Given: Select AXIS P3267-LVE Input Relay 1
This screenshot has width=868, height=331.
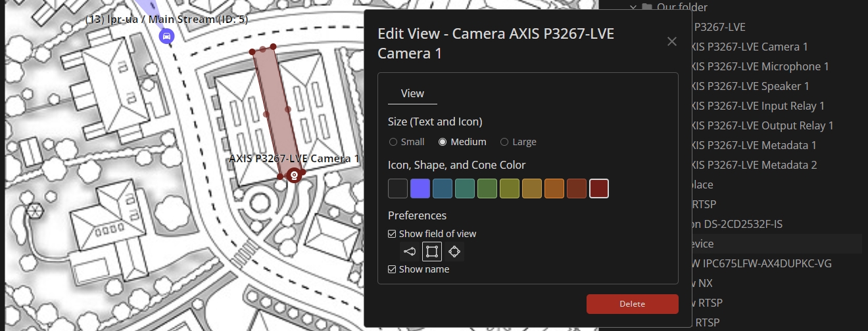Looking at the screenshot, I should pyautogui.click(x=757, y=106).
